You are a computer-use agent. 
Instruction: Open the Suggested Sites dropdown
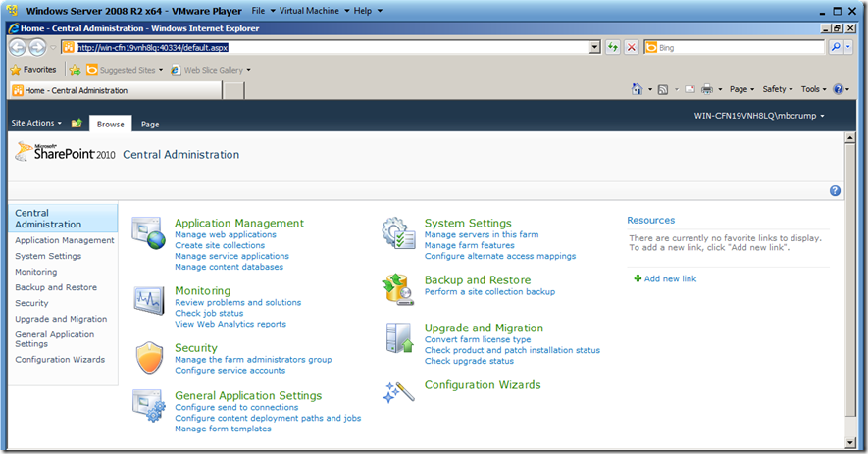click(125, 70)
